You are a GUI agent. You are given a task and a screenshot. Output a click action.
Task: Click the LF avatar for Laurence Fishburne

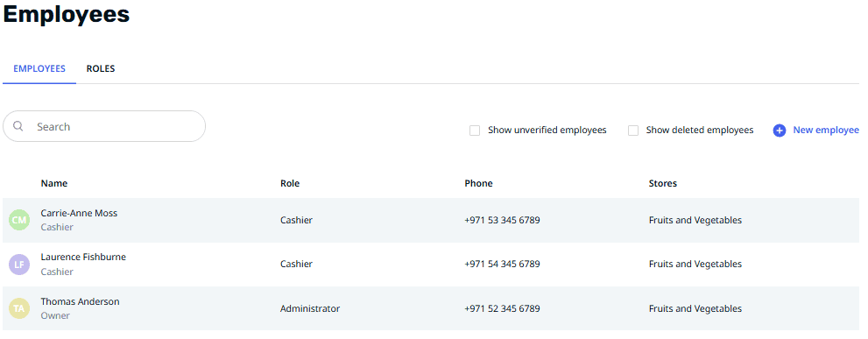18,265
